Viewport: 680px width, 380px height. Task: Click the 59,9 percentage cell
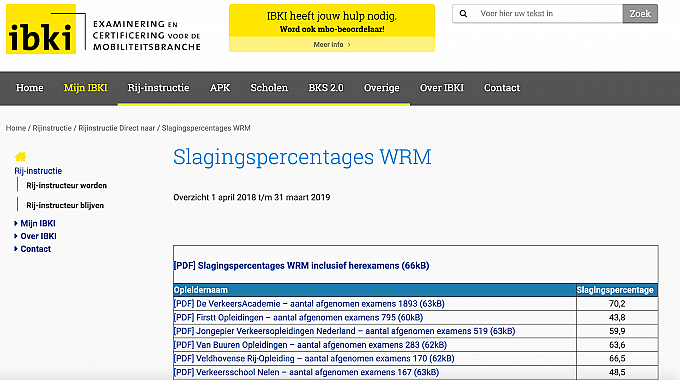[617, 331]
